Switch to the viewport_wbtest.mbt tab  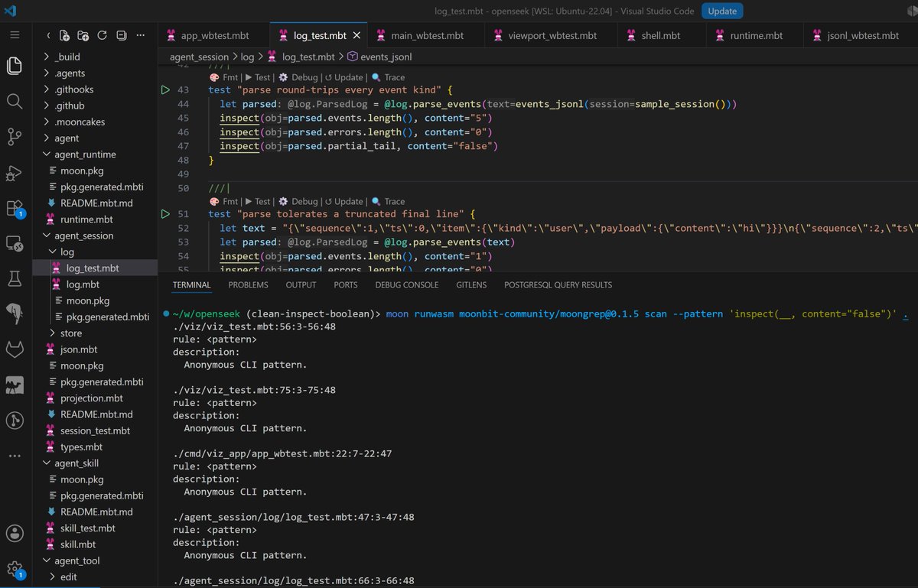551,36
